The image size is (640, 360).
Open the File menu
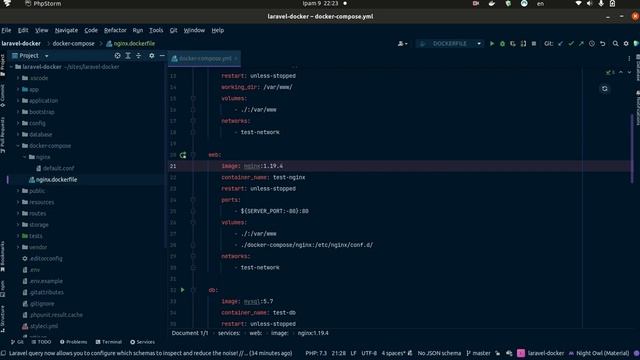tap(6, 30)
